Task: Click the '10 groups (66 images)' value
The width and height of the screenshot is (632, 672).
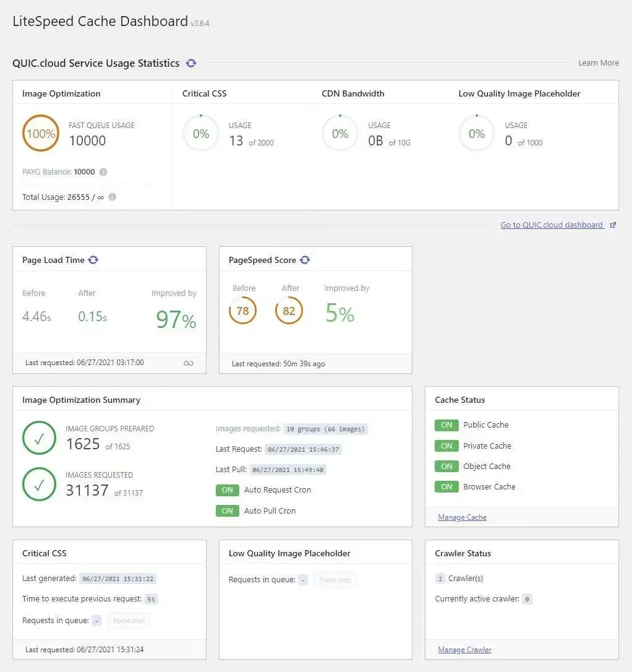Action: (x=325, y=429)
